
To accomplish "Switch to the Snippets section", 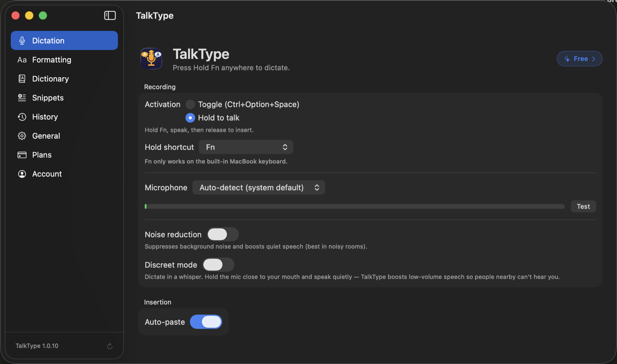I will click(64, 98).
